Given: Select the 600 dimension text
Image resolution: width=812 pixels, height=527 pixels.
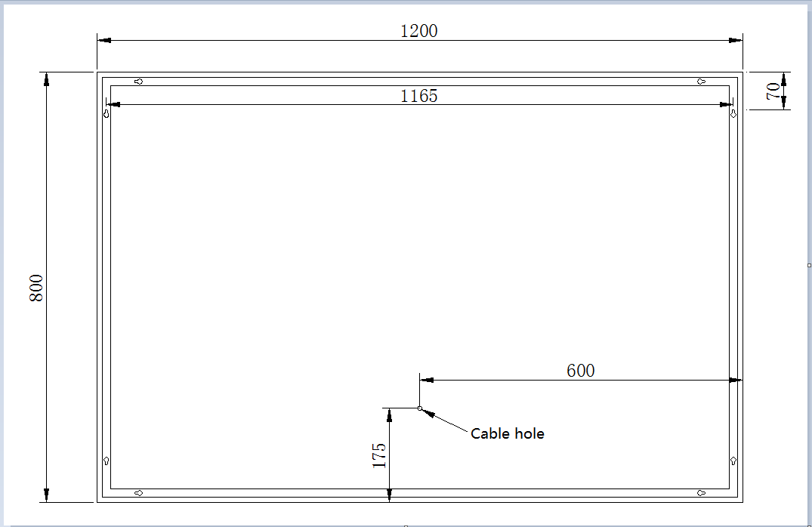Looking at the screenshot, I should point(580,371).
